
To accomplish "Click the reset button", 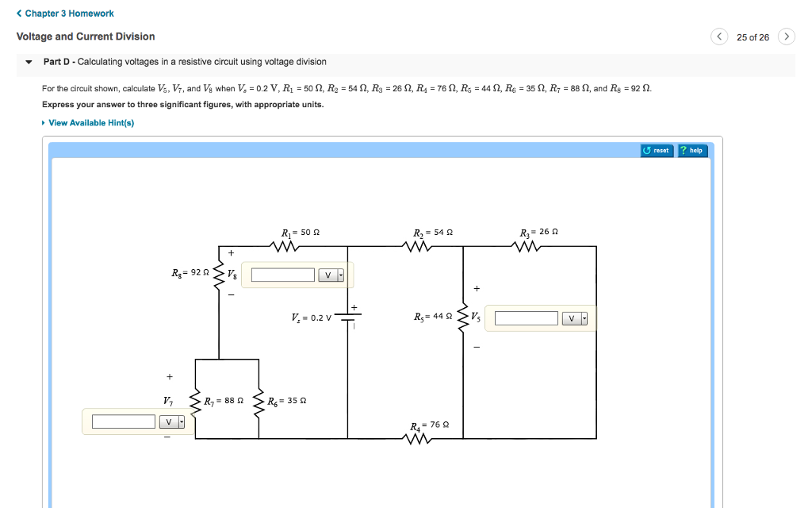I will point(657,150).
